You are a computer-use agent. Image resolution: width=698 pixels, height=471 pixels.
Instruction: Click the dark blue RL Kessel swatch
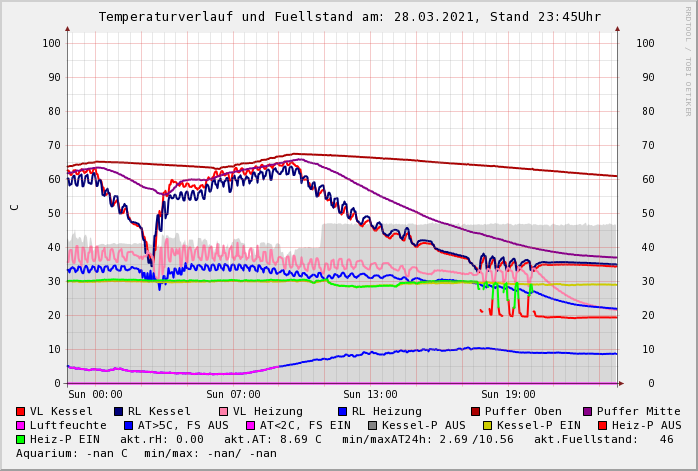pyautogui.click(x=118, y=411)
